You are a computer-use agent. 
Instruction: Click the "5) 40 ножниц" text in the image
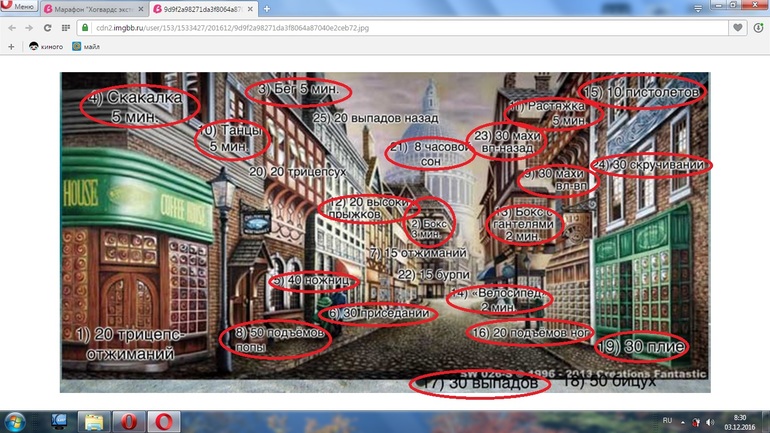click(312, 281)
